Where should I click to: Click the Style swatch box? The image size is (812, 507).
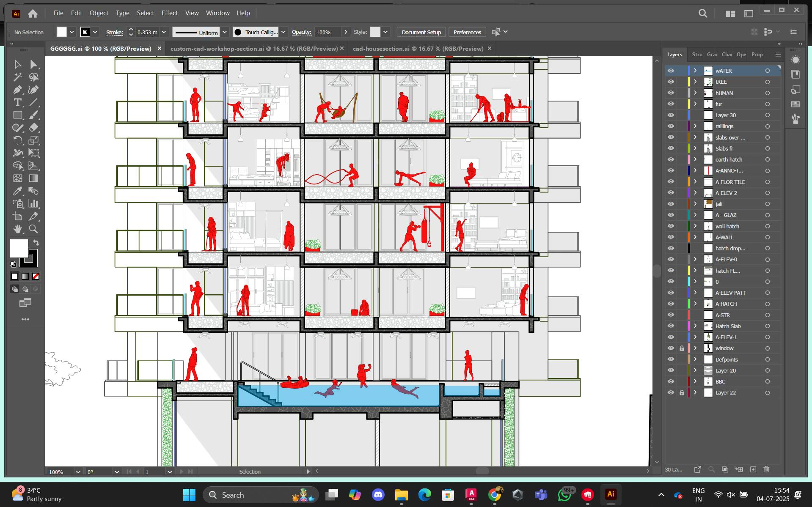tap(375, 32)
